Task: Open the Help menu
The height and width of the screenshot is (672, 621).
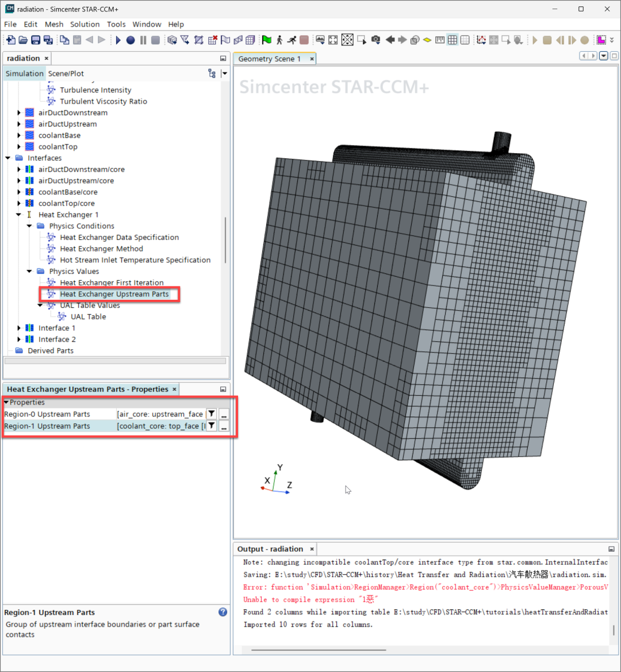Action: [176, 24]
